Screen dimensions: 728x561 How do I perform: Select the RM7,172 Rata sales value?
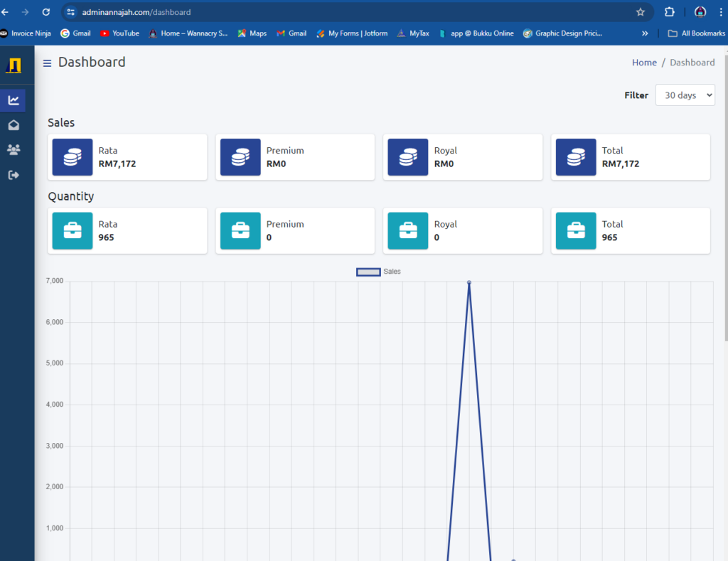[117, 164]
